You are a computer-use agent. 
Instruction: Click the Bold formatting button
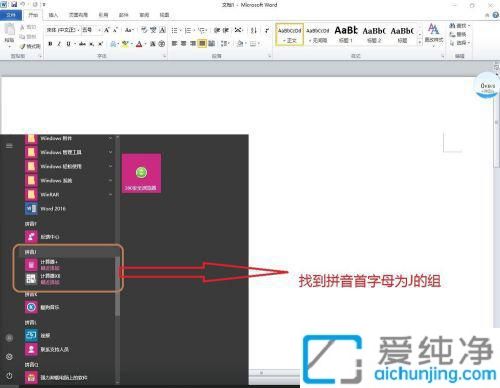click(50, 44)
